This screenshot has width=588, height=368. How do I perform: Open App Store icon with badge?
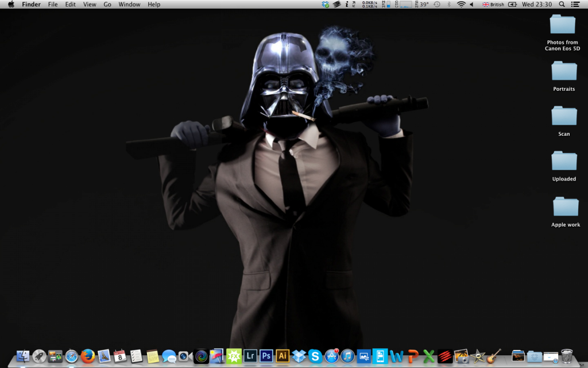click(x=331, y=356)
